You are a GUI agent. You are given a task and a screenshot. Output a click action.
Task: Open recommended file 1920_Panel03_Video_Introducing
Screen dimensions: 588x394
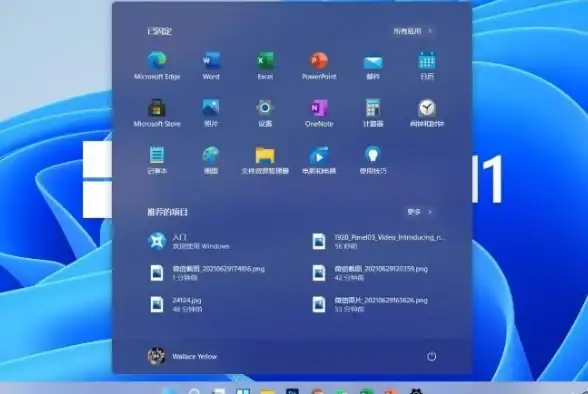(379, 241)
